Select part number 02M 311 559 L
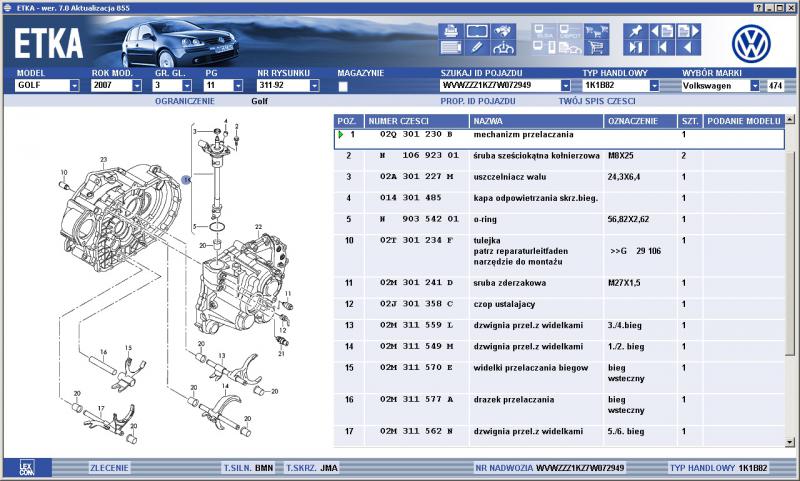 point(416,325)
